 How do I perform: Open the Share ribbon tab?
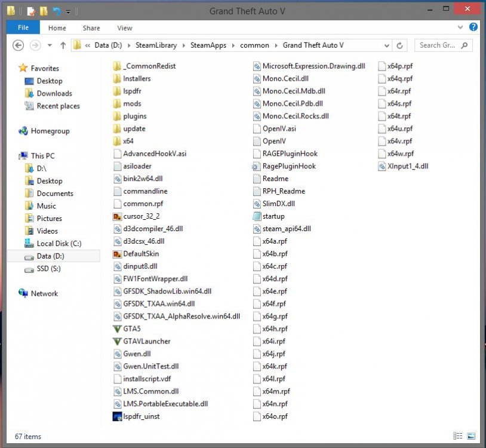[91, 28]
